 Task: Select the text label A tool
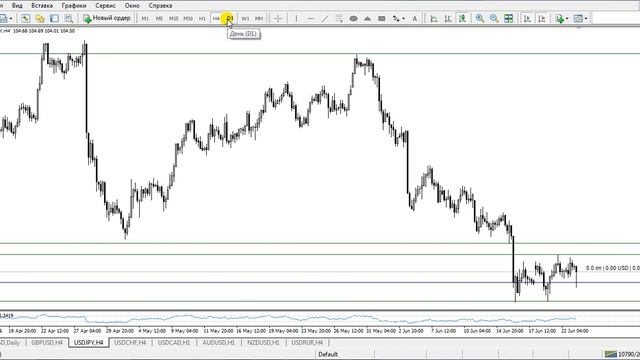click(414, 18)
